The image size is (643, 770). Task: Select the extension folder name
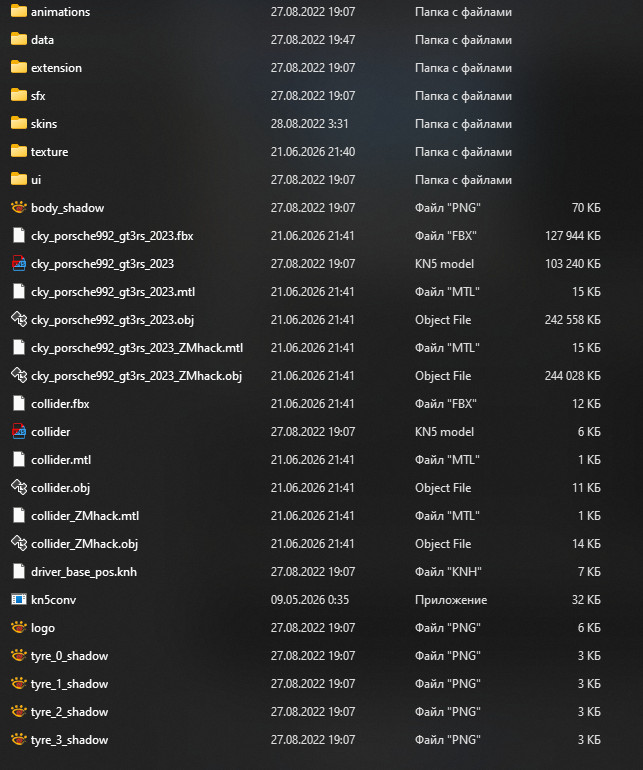(56, 68)
